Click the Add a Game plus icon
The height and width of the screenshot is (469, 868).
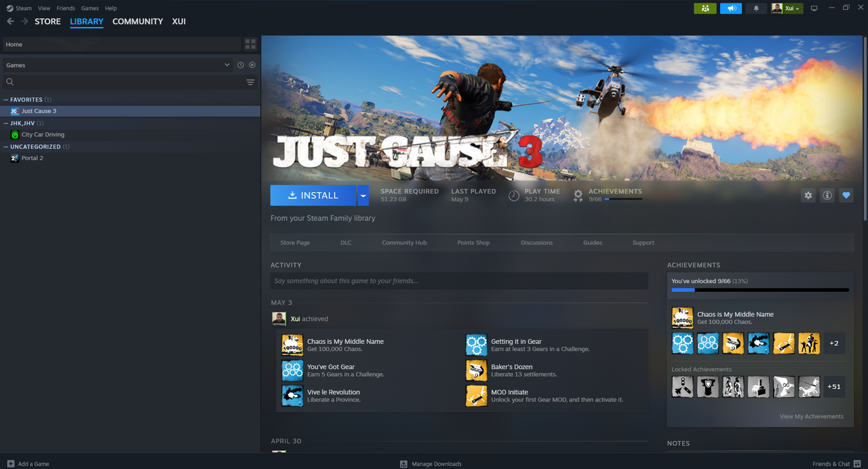click(x=10, y=464)
